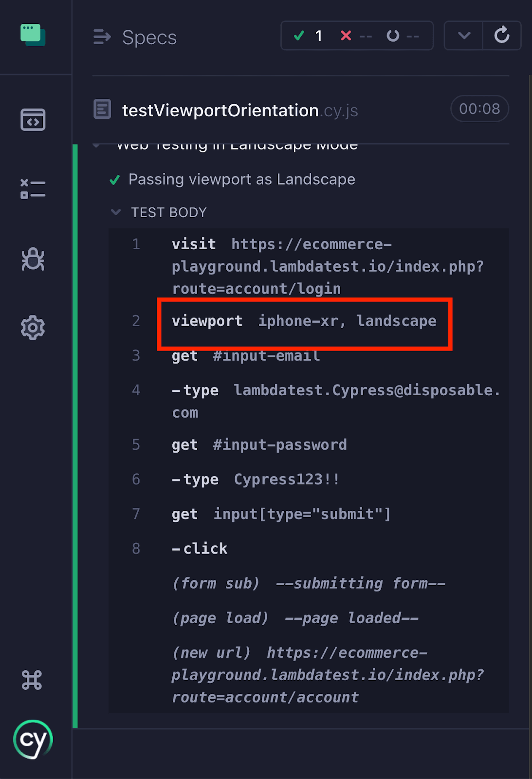Select the click command log entry
The image size is (532, 779).
point(205,549)
